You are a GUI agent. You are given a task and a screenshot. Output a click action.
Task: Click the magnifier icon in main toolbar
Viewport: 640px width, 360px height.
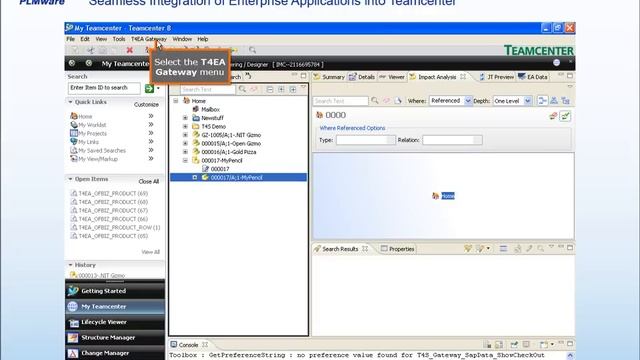[x=253, y=50]
